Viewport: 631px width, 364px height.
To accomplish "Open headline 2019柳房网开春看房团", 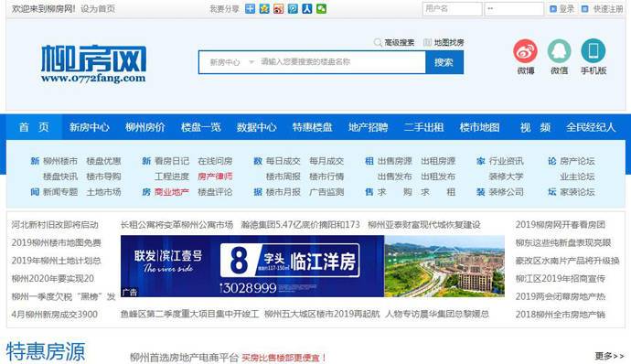I will [x=561, y=225].
